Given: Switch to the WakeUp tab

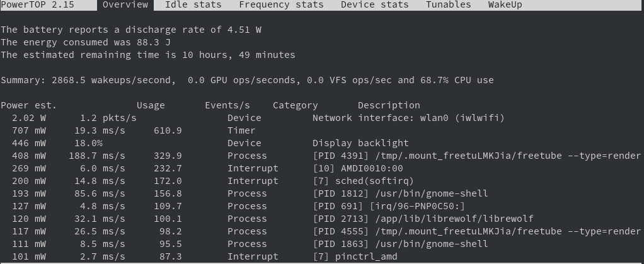Looking at the screenshot, I should [505, 5].
